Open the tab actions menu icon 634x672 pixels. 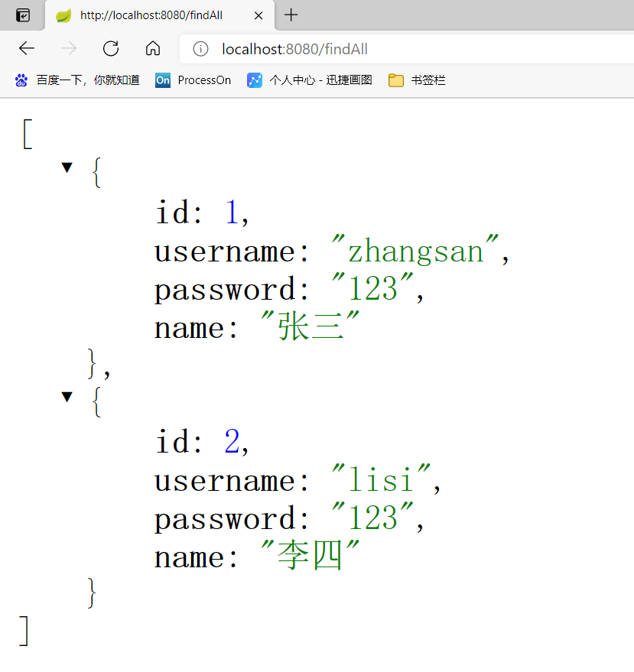tap(23, 15)
